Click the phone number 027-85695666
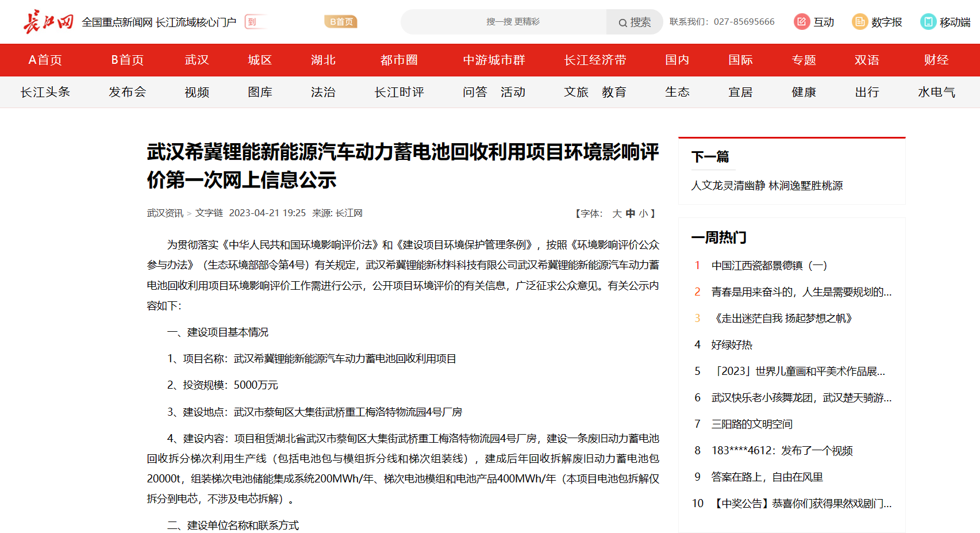Image resolution: width=980 pixels, height=533 pixels. point(744,22)
